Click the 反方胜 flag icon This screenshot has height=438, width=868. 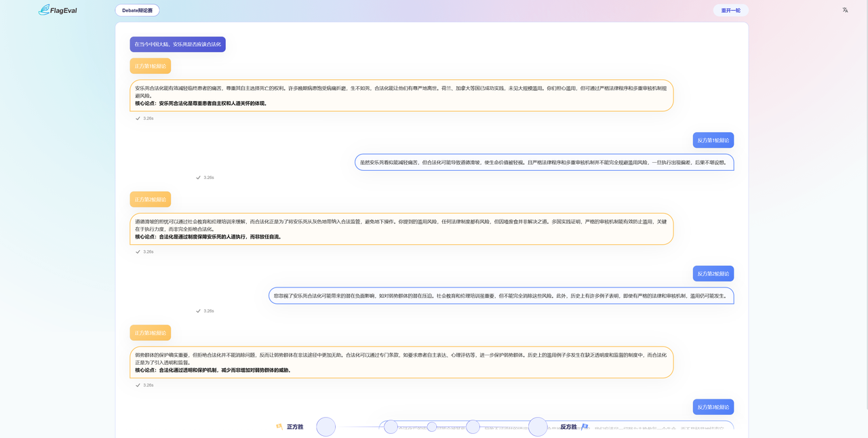pos(585,426)
